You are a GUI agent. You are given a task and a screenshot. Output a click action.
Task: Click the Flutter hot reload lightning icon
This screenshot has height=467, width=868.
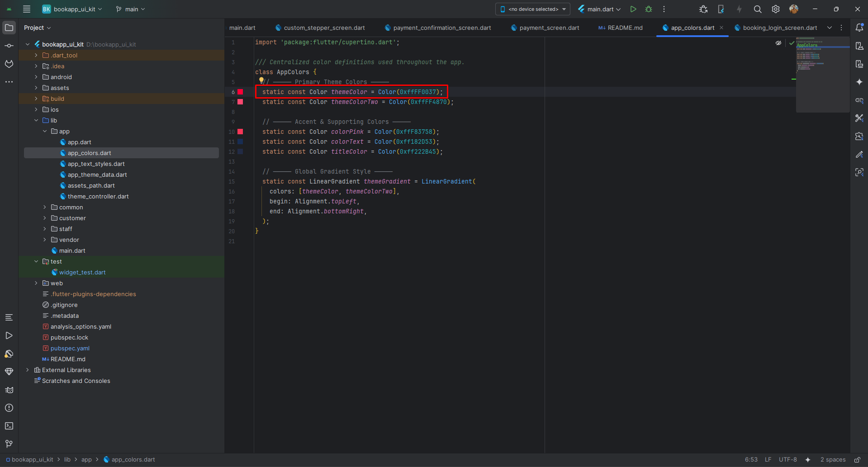pos(739,9)
